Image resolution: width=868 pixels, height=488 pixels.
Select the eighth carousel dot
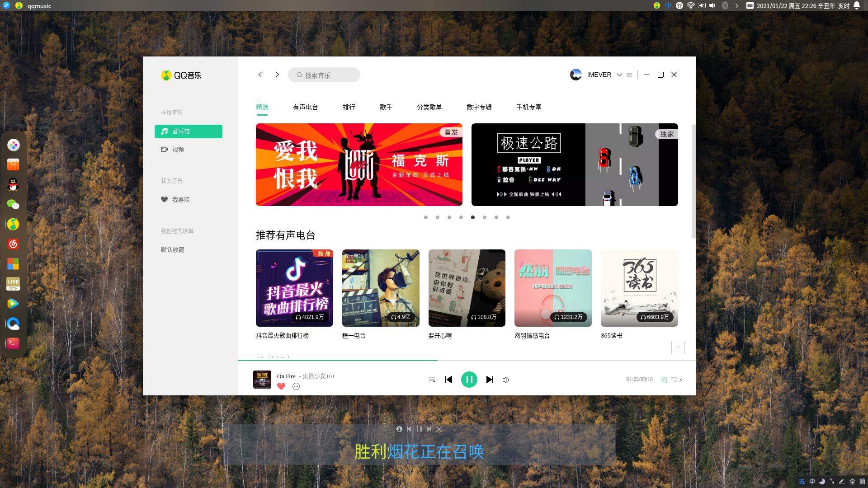(508, 217)
